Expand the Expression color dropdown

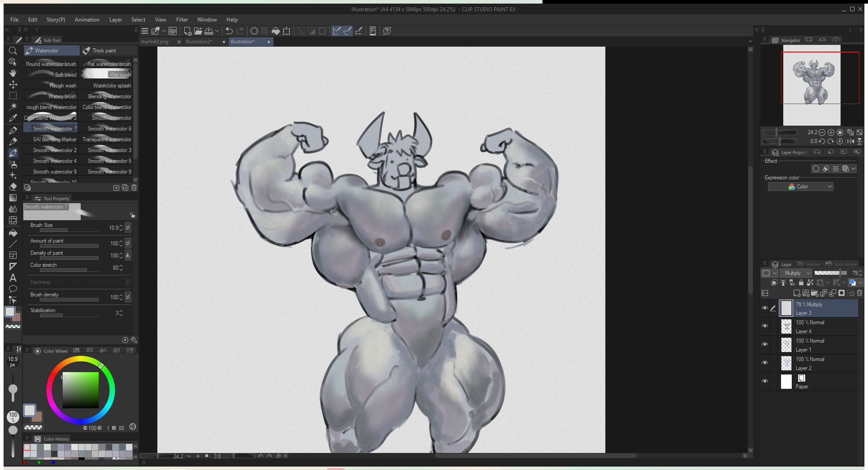tap(801, 187)
